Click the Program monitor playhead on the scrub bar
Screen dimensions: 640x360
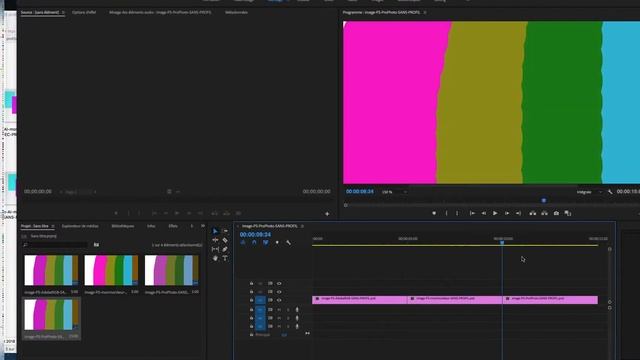(x=544, y=200)
